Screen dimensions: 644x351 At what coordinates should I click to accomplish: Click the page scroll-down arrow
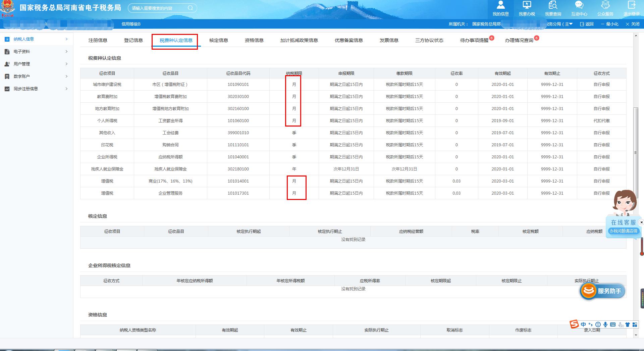pos(636,335)
